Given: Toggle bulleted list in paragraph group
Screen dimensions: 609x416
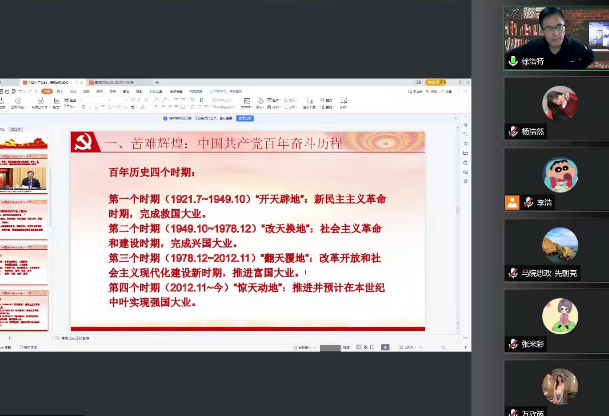Looking at the screenshot, I should click(x=155, y=100).
